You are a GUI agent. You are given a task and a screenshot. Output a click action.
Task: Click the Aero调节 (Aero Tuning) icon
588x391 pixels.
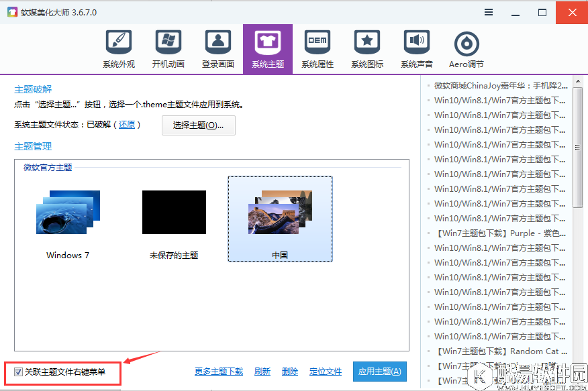click(x=466, y=47)
